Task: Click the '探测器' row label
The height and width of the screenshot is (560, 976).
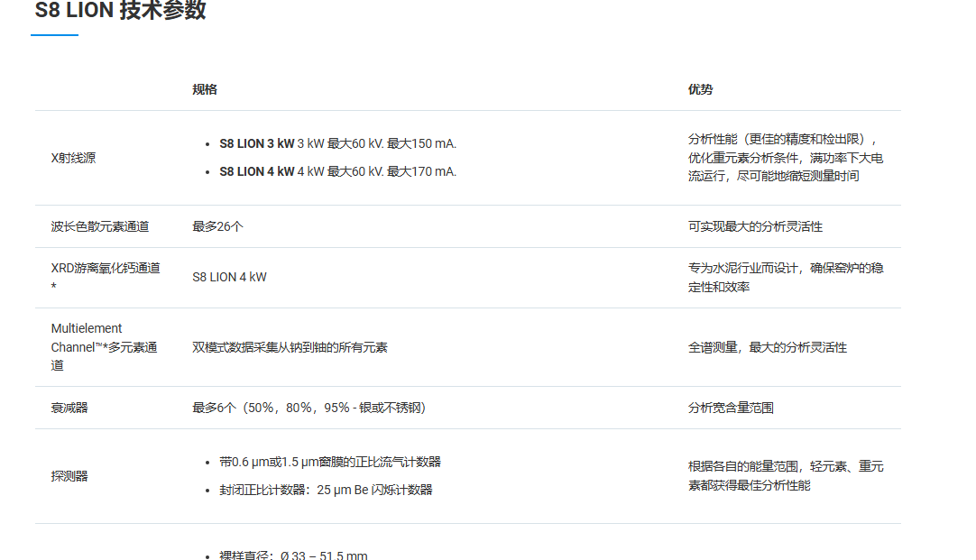Action: click(69, 476)
